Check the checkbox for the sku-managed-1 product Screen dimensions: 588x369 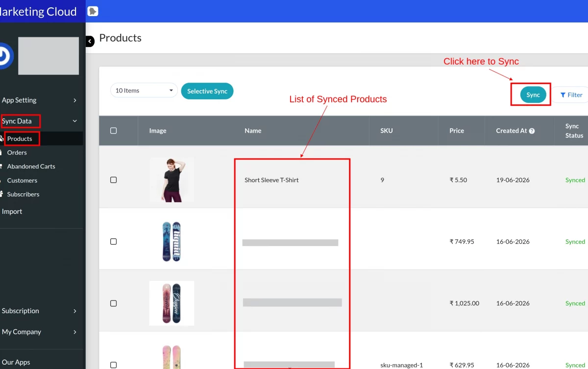[x=114, y=365]
